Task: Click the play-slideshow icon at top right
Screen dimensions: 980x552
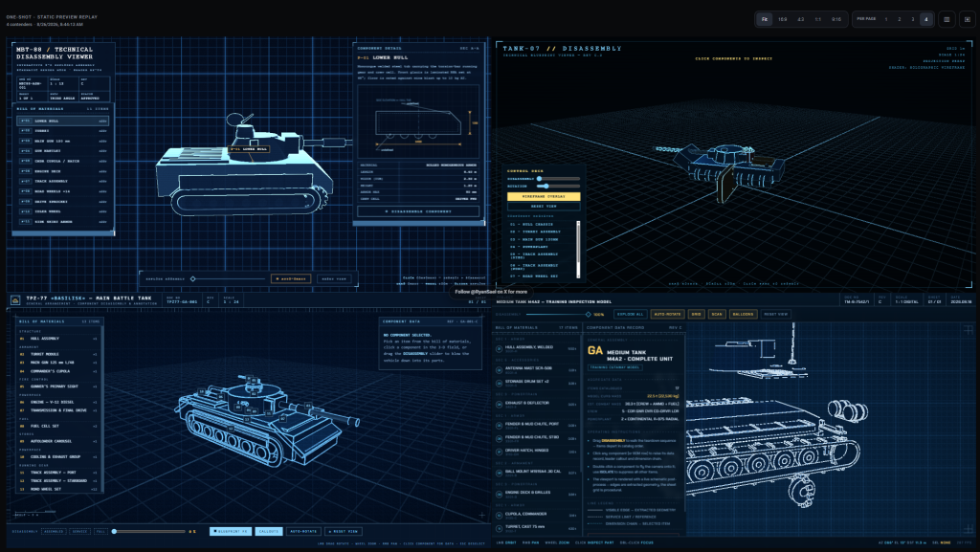Action: coord(967,19)
